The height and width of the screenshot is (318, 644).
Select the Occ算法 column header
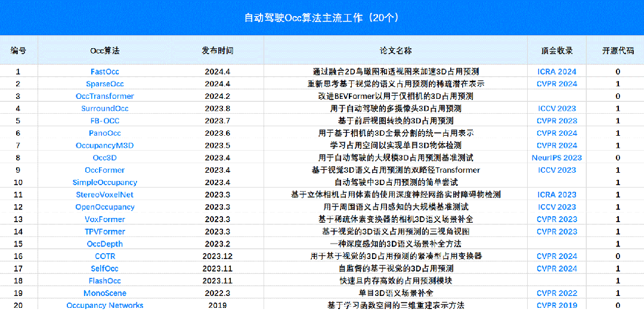pos(105,51)
